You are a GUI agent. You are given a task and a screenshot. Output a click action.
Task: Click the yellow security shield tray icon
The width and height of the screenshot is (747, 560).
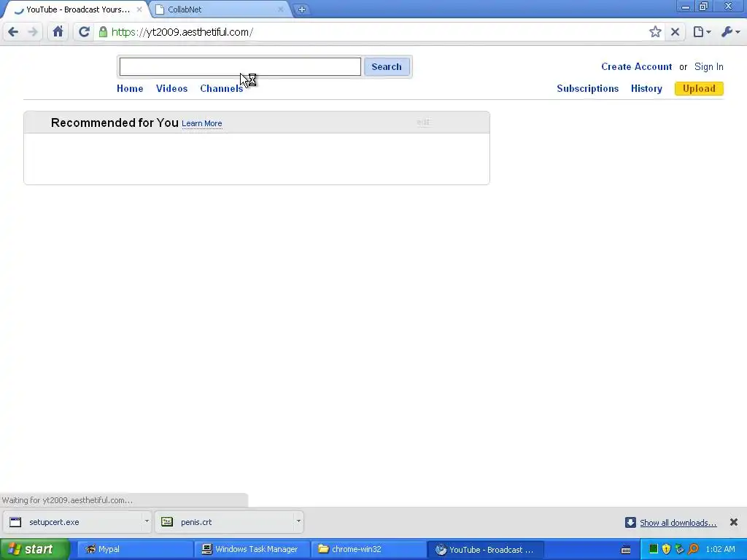(667, 550)
